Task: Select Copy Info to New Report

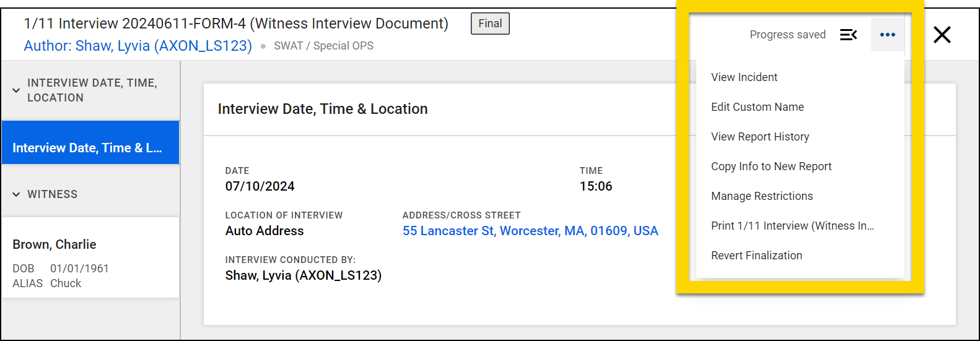Action: pos(771,166)
